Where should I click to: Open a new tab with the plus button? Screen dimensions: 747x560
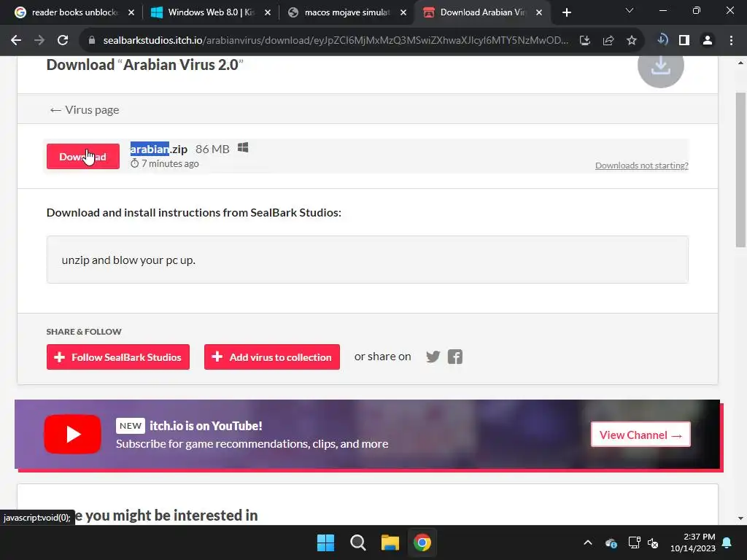tap(566, 12)
